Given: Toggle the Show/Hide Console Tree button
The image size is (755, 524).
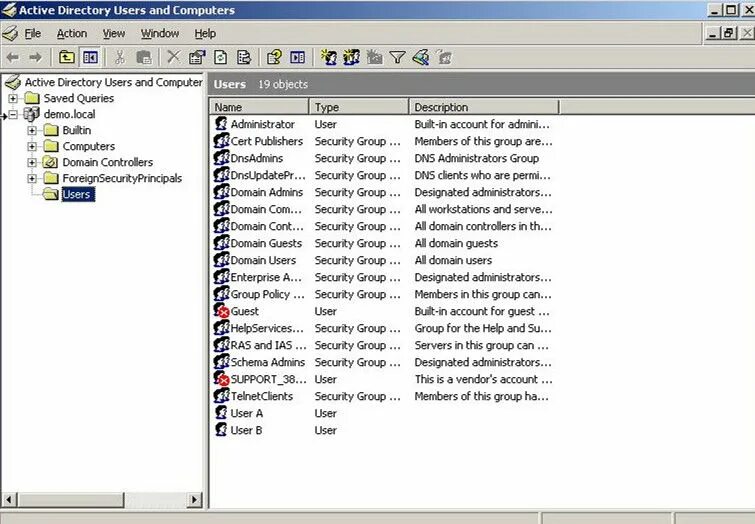Looking at the screenshot, I should coord(91,58).
